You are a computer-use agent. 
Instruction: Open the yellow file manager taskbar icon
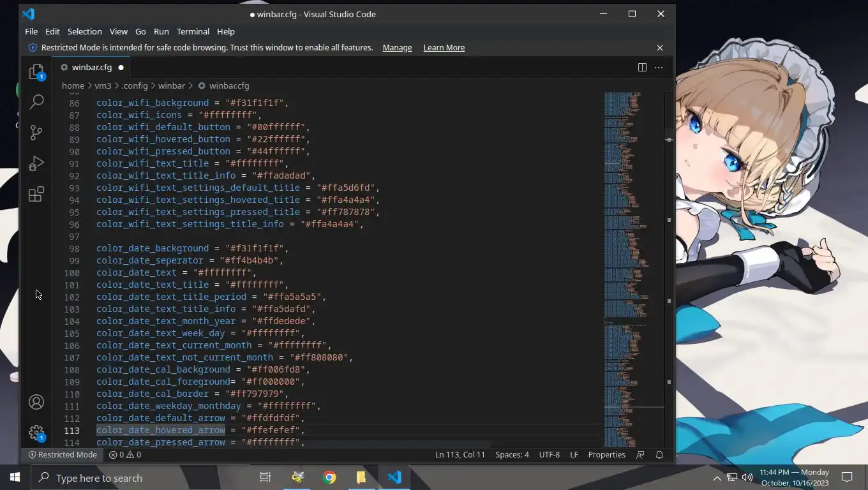[361, 477]
